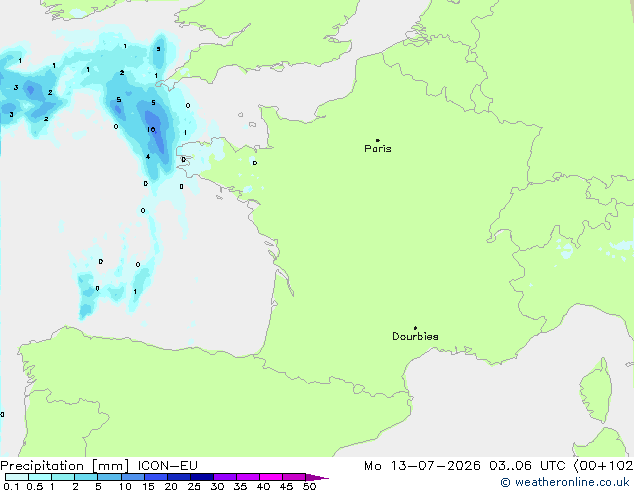634x490 pixels.
Task: Click the "0.5" legend scale label
Action: [x=35, y=486]
